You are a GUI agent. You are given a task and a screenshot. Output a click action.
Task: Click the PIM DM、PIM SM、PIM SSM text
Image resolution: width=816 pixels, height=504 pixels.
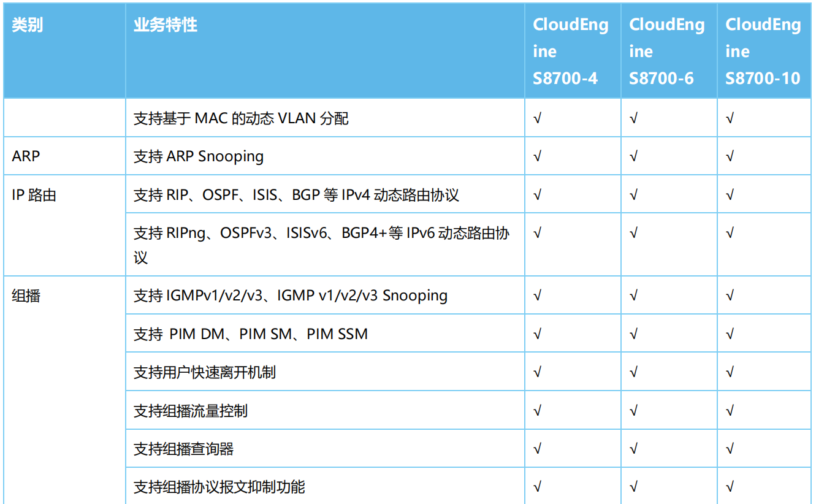tap(251, 334)
